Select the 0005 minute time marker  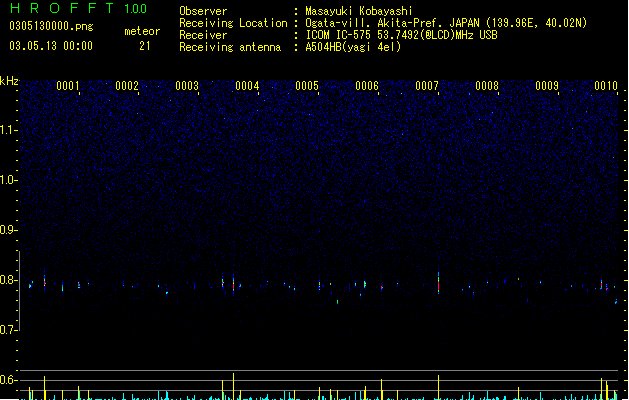(307, 86)
